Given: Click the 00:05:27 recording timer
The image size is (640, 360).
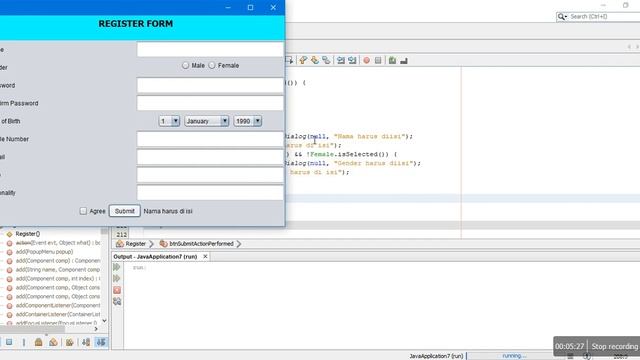Looking at the screenshot, I should pyautogui.click(x=569, y=347).
